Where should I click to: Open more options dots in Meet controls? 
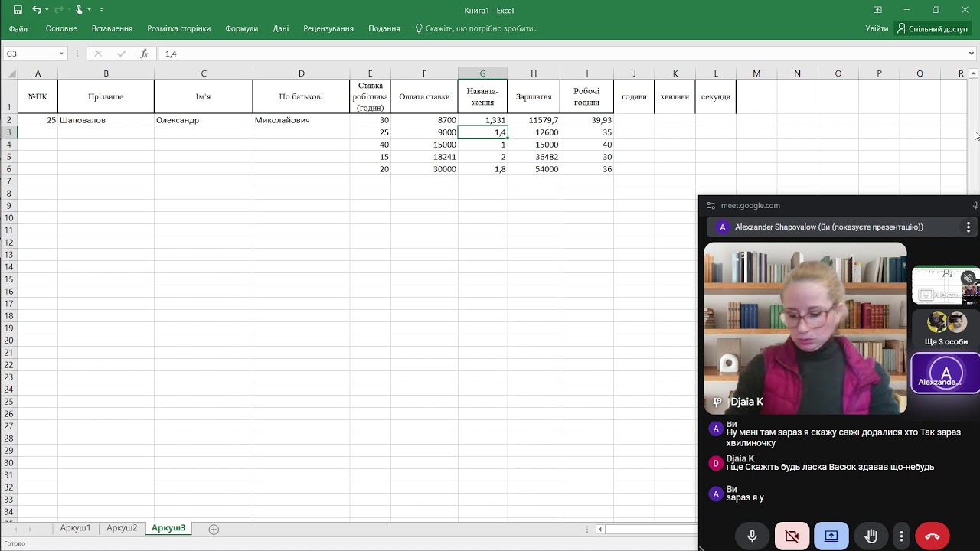[902, 536]
